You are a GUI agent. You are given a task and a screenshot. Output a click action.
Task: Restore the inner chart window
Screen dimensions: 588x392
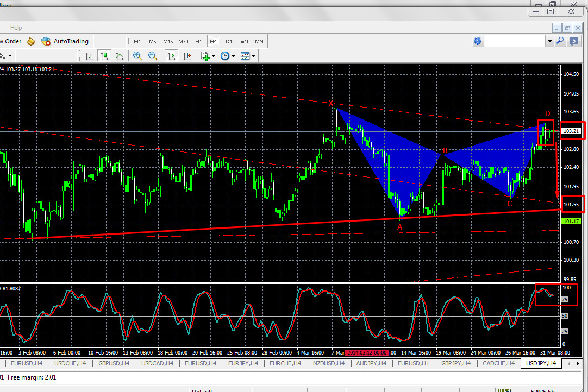(567, 28)
